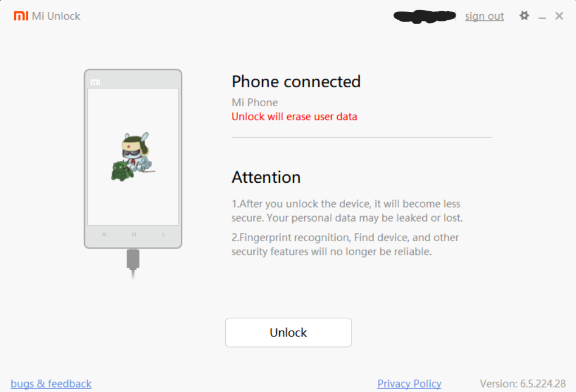Click the blacked-out account name
Viewport: 576px width, 392px height.
coord(425,16)
